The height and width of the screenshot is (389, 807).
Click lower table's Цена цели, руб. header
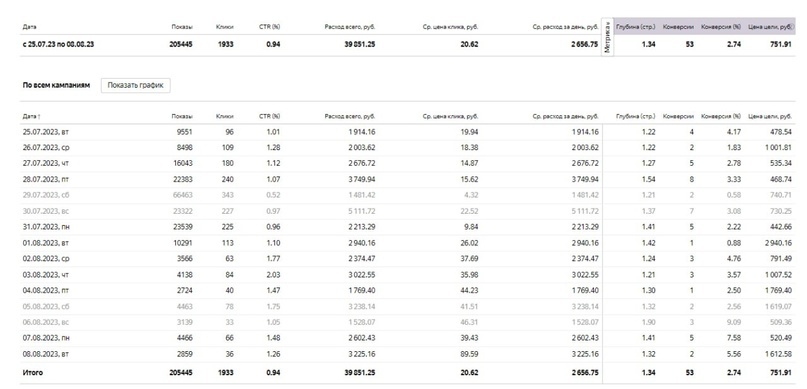pos(770,116)
